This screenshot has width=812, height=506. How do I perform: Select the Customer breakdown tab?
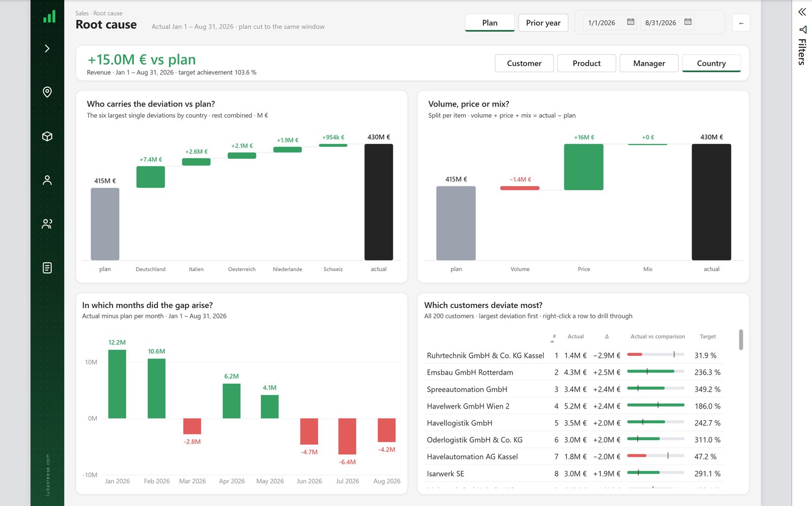pyautogui.click(x=524, y=63)
